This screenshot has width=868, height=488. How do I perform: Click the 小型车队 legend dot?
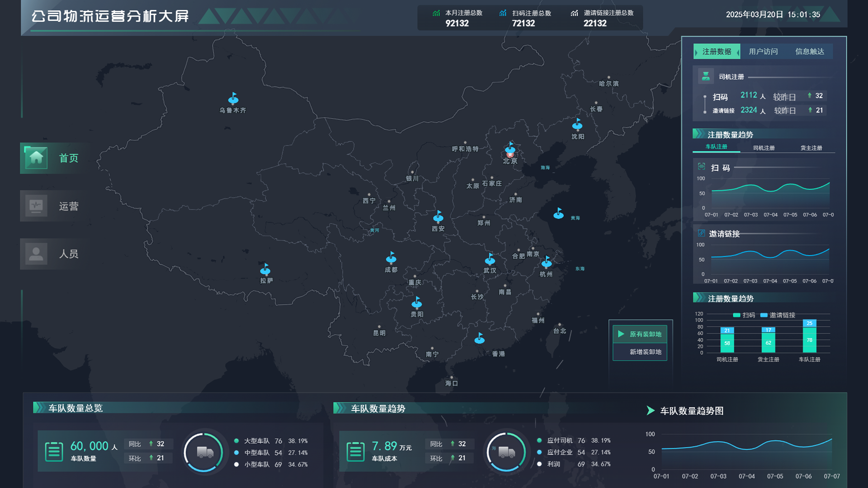[236, 464]
